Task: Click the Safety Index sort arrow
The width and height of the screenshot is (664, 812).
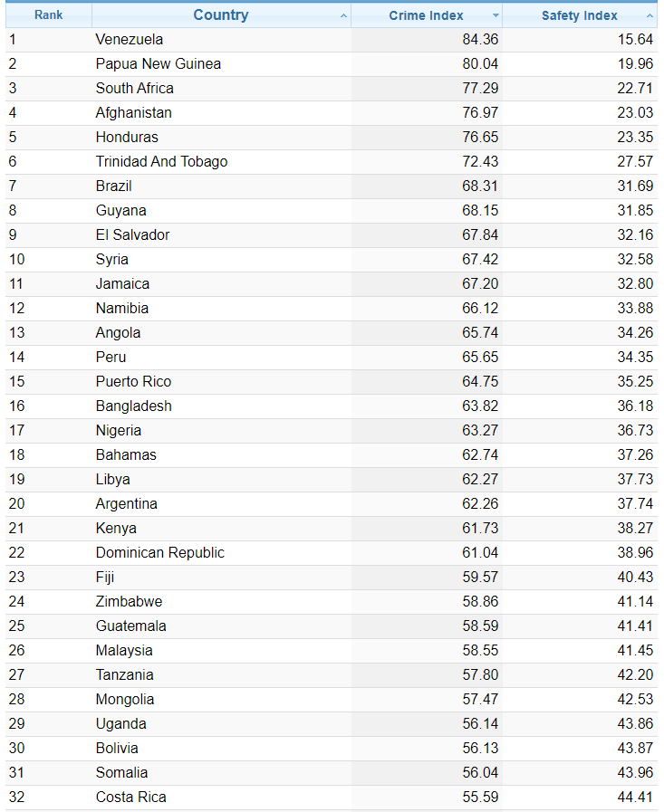Action: point(650,16)
